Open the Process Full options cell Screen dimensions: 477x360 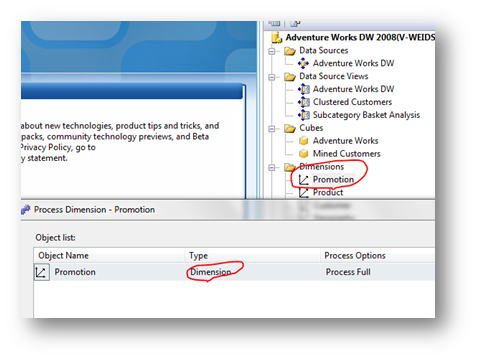coord(378,272)
